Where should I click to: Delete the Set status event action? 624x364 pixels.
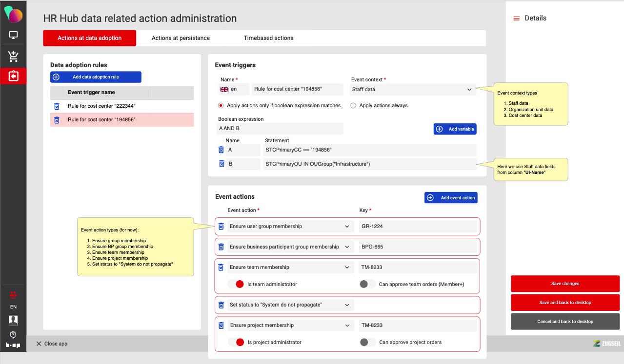[x=221, y=305]
